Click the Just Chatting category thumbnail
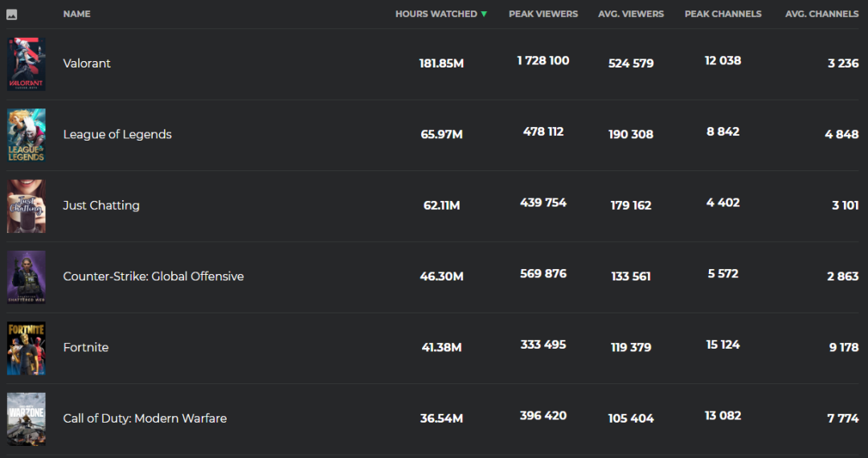This screenshot has width=868, height=458. (x=27, y=206)
